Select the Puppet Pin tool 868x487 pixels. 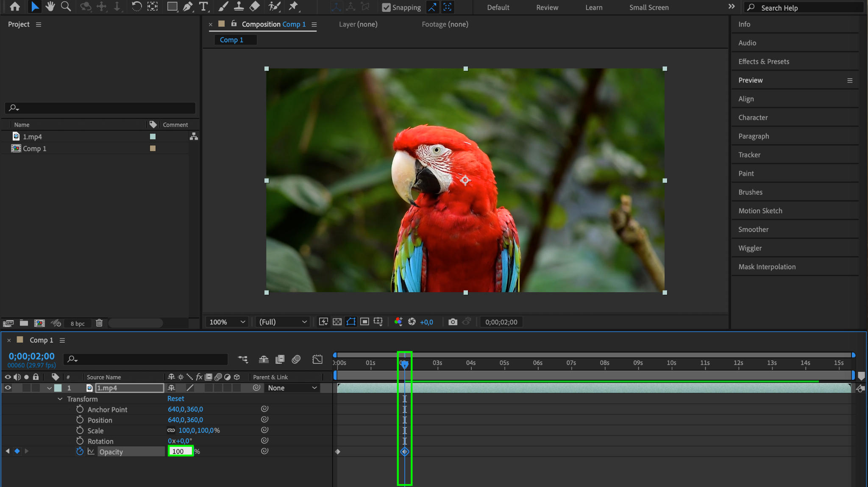click(x=293, y=6)
